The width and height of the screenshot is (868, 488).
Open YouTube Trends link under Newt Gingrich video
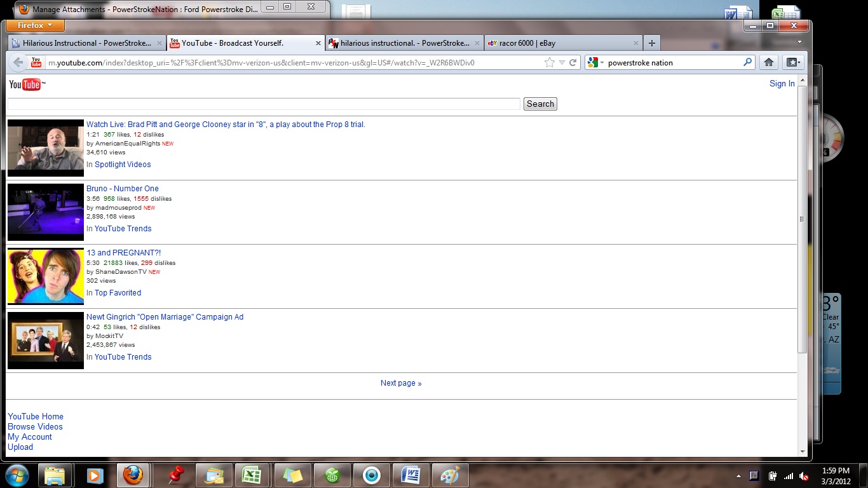pyautogui.click(x=123, y=357)
